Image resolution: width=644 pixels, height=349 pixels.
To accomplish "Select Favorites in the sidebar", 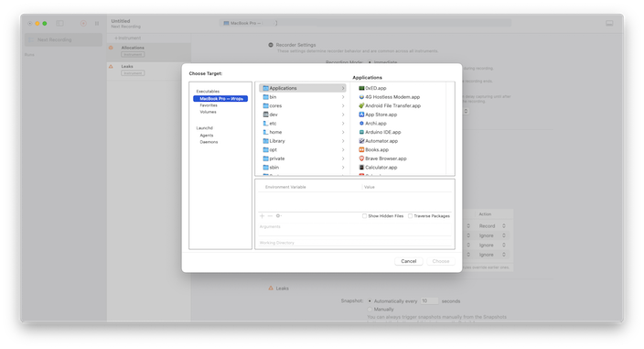I will point(209,105).
